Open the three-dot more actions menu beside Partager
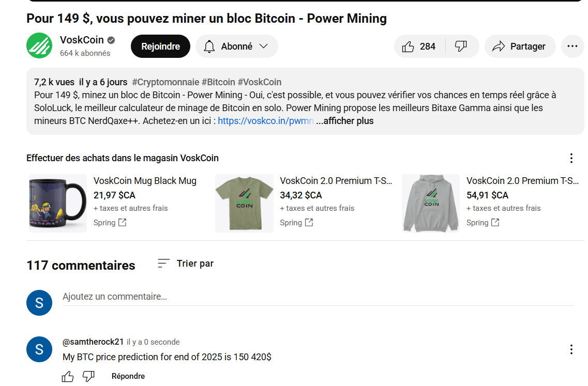 point(572,47)
